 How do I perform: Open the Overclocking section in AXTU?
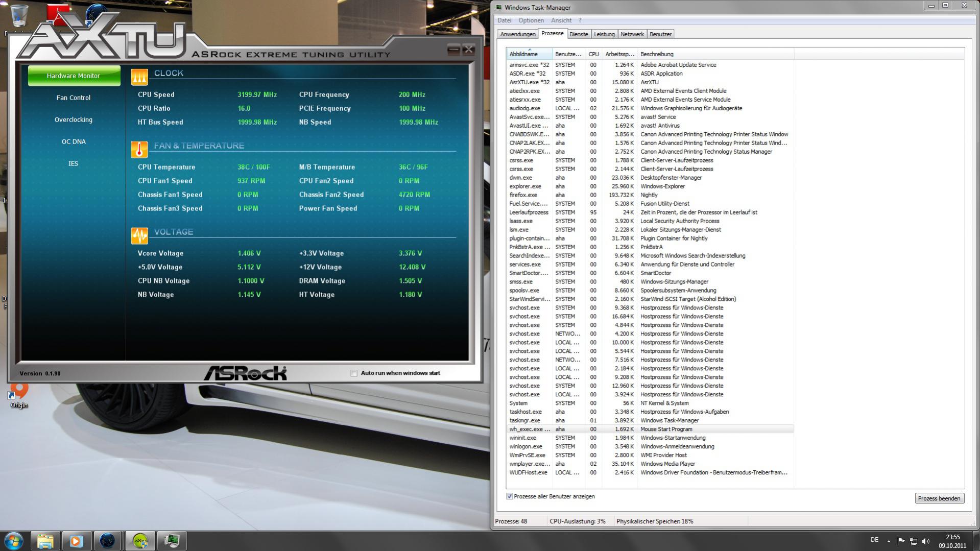(74, 119)
